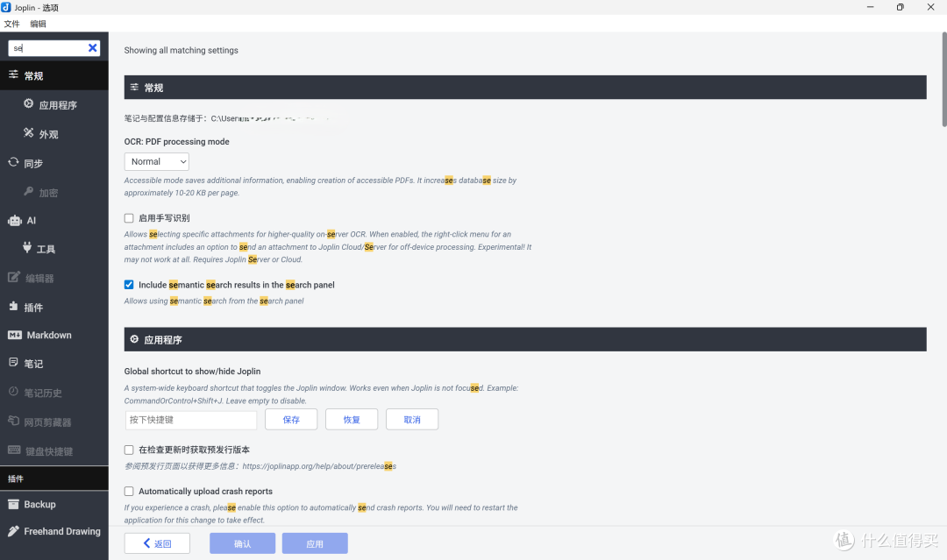Clear the search field with the X icon
Viewport: 947px width, 560px height.
pos(92,47)
